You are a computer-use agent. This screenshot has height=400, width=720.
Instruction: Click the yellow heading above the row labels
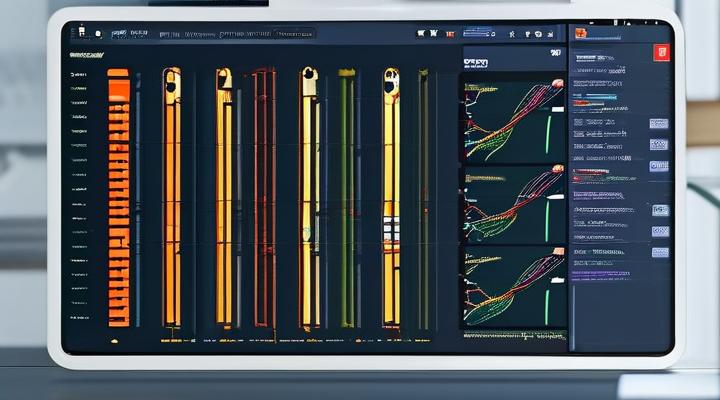86,55
